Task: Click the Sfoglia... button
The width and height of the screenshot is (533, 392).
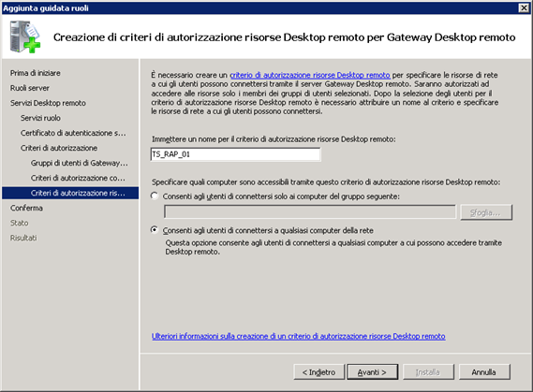Action: tap(486, 212)
